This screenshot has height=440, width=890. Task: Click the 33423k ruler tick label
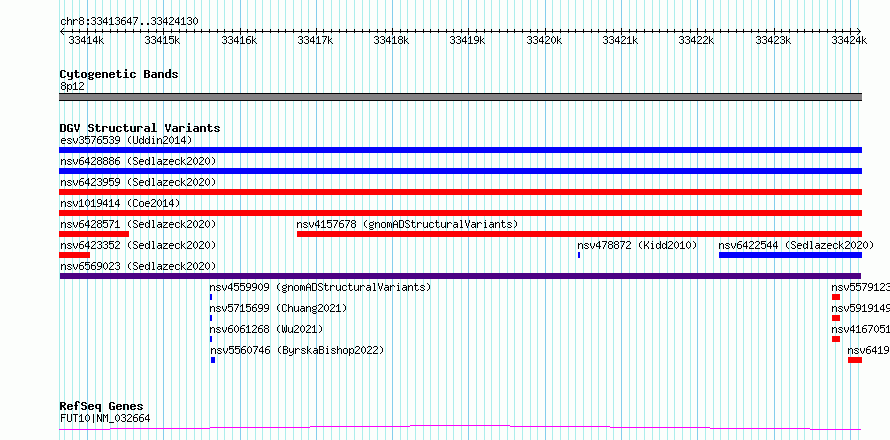[773, 40]
